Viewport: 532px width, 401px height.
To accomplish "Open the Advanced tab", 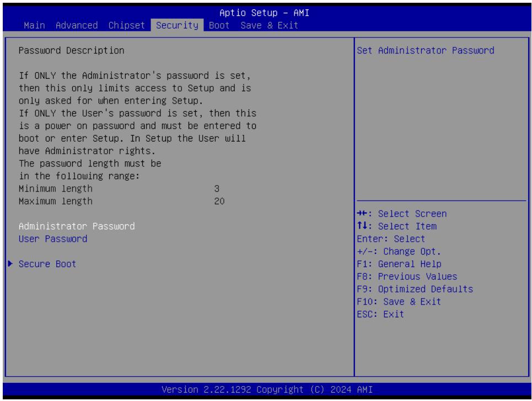I will click(x=77, y=25).
